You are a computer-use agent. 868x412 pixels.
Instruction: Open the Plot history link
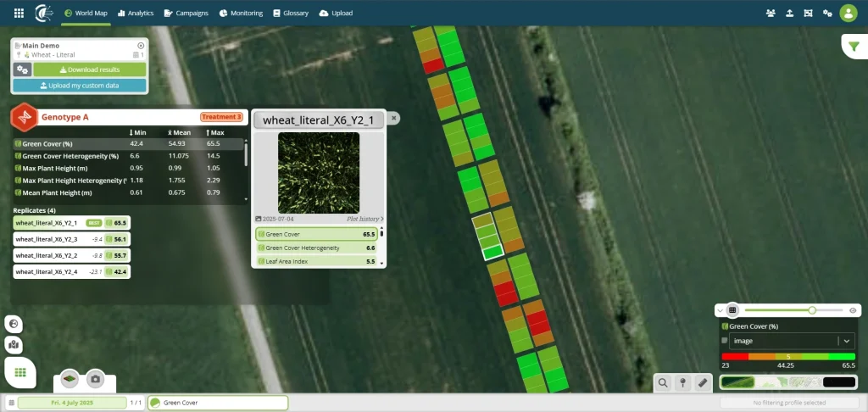point(364,219)
